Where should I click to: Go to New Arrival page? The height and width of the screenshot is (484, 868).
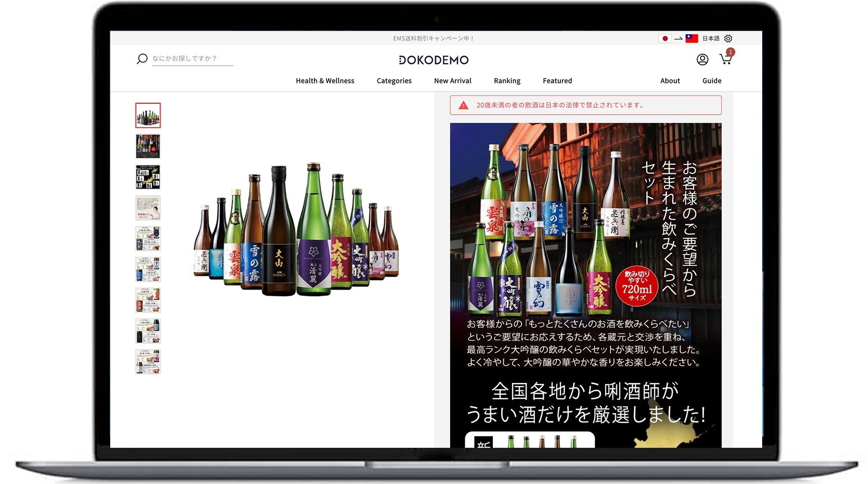(452, 81)
